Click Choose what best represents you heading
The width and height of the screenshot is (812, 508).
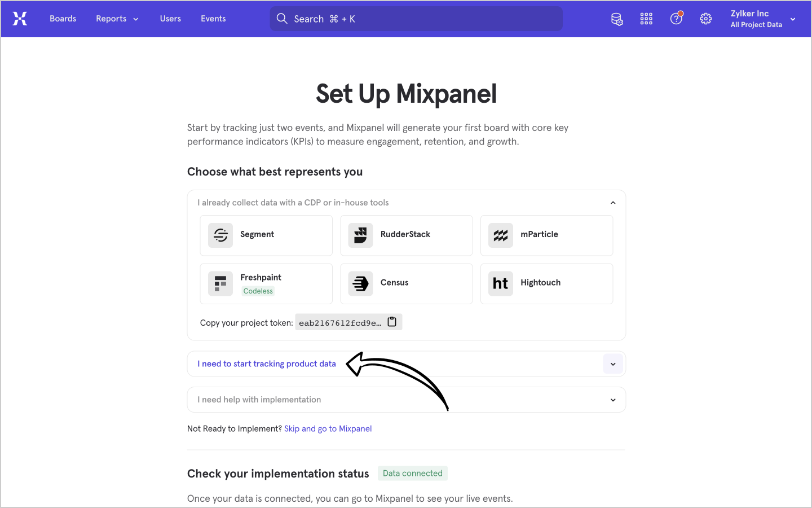275,172
